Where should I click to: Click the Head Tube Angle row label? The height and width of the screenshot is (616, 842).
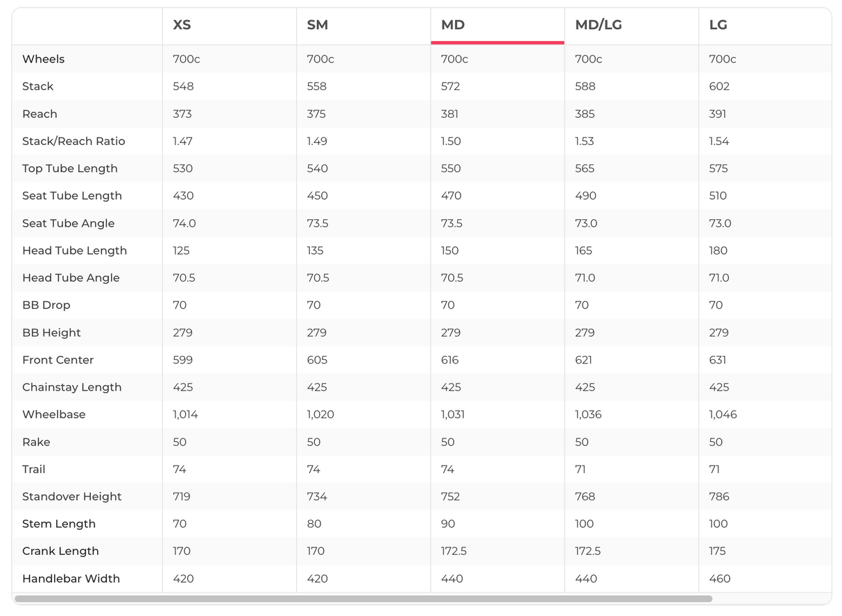[71, 277]
